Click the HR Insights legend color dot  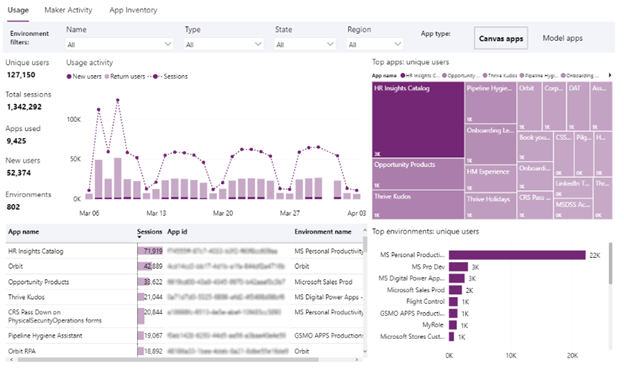tap(403, 75)
